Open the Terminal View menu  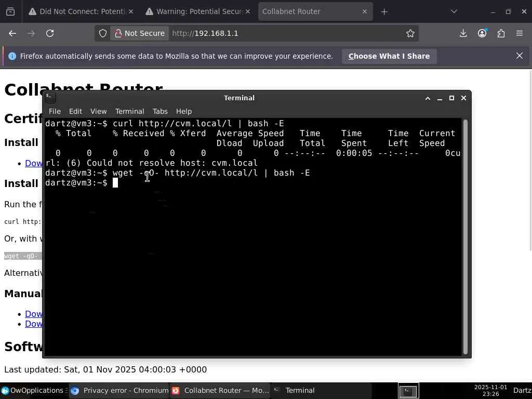[98, 111]
